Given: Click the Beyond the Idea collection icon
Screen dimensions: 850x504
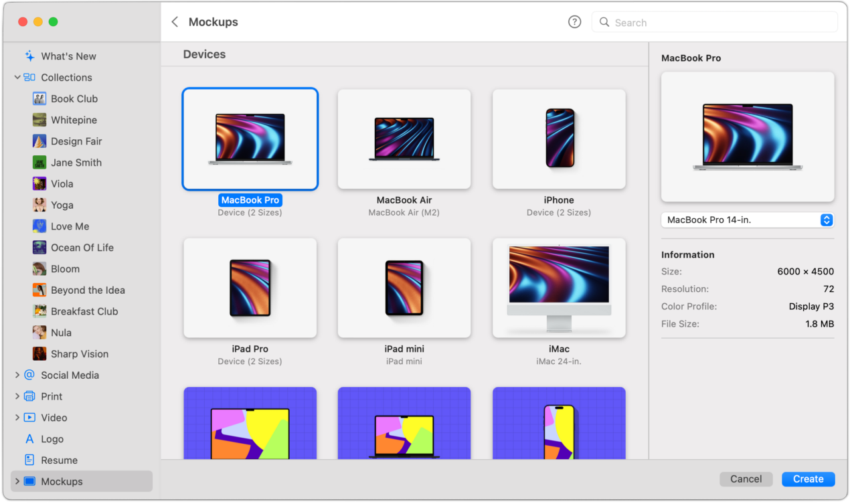Looking at the screenshot, I should pyautogui.click(x=39, y=290).
